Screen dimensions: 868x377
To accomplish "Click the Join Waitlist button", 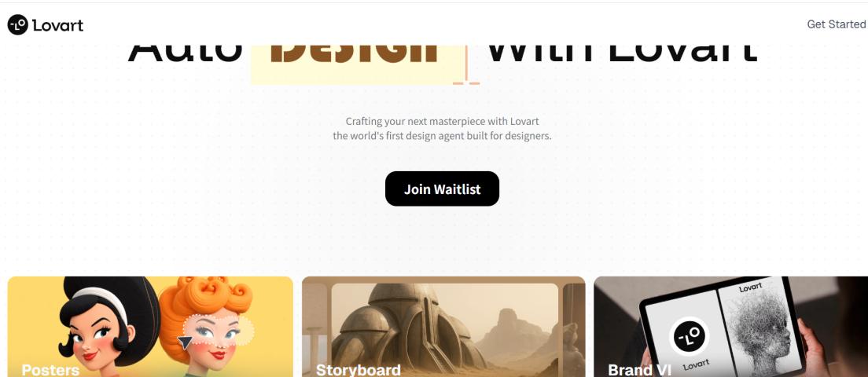I will coord(442,189).
